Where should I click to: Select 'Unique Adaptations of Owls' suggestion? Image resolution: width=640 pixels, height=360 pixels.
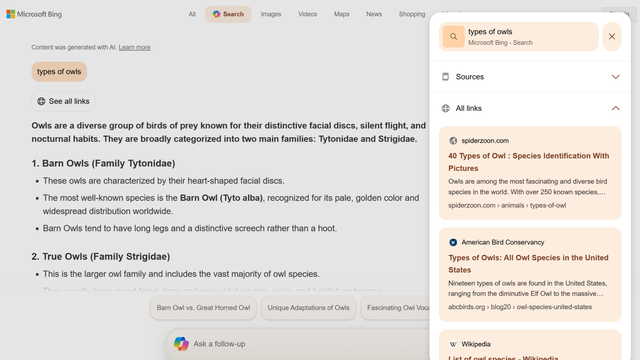tap(309, 308)
